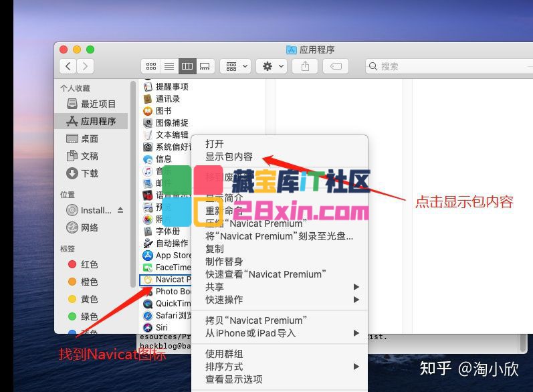The height and width of the screenshot is (392, 533).
Task: Switch to gallery view in Finder toolbar
Action: [x=205, y=66]
